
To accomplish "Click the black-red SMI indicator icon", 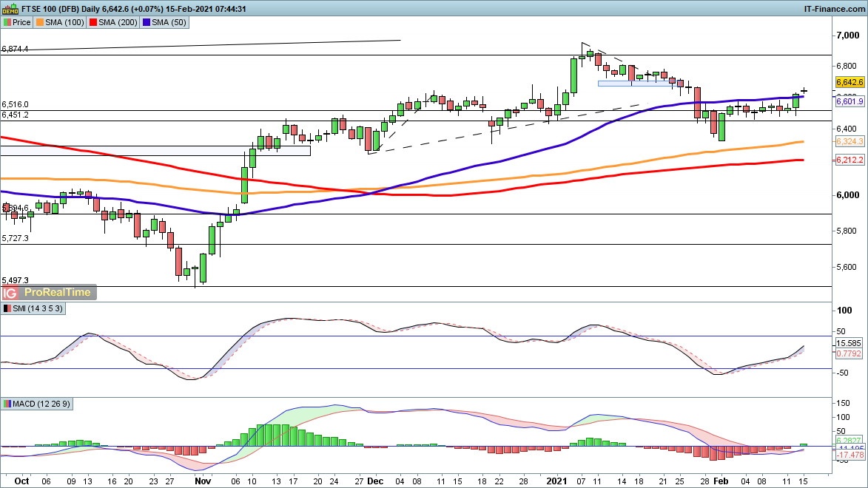I will point(7,308).
